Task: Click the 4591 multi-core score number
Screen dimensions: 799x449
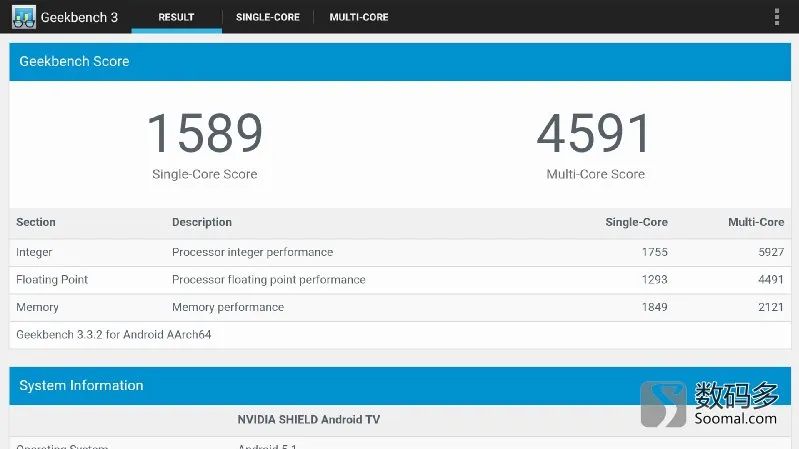Action: click(x=594, y=133)
